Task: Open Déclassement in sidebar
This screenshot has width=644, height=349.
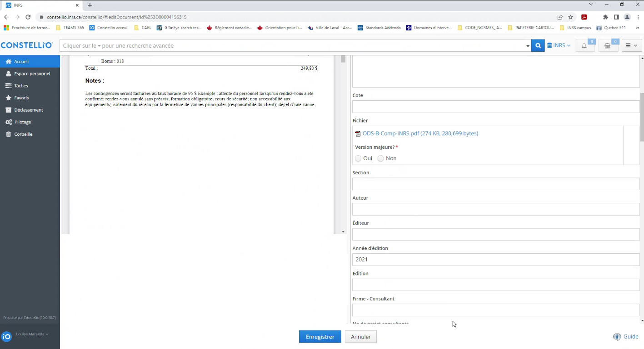Action: pyautogui.click(x=30, y=110)
